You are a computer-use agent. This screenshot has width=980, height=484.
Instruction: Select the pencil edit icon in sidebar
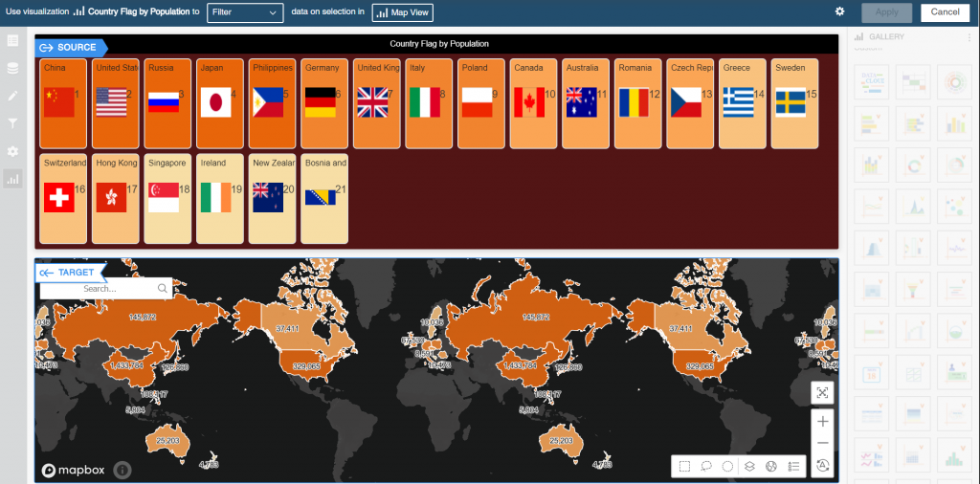12,97
